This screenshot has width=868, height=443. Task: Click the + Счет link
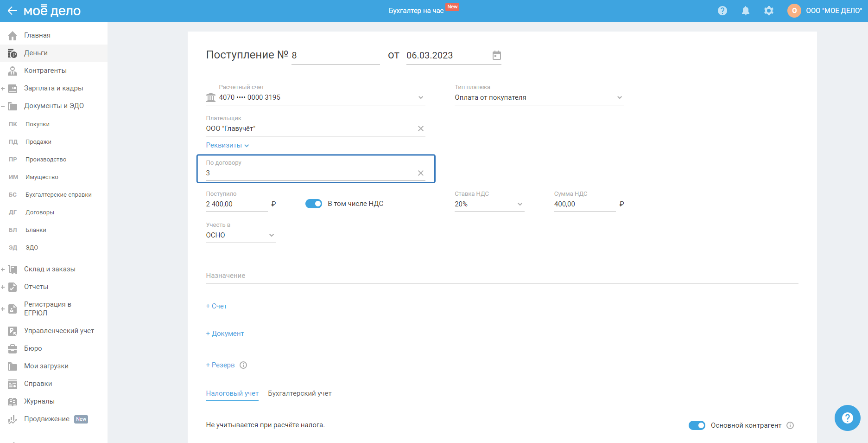click(x=216, y=306)
